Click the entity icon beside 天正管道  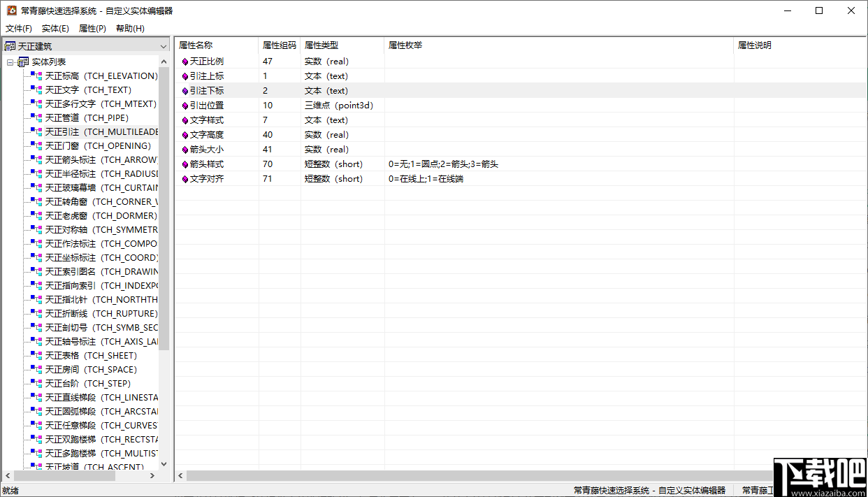coord(36,117)
